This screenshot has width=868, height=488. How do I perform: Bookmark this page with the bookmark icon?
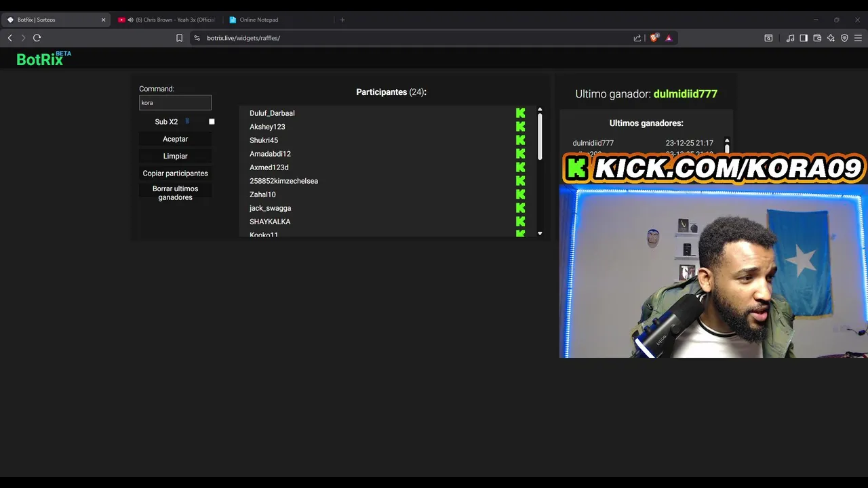(x=179, y=38)
